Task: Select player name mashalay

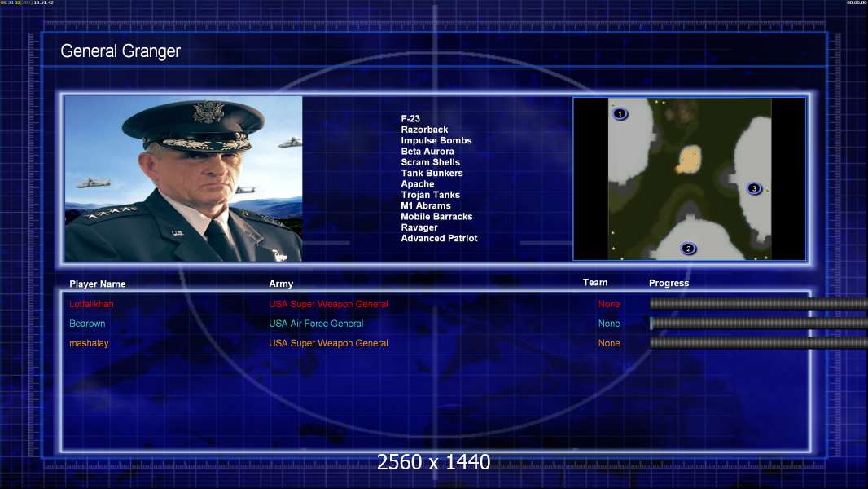Action: (x=89, y=343)
